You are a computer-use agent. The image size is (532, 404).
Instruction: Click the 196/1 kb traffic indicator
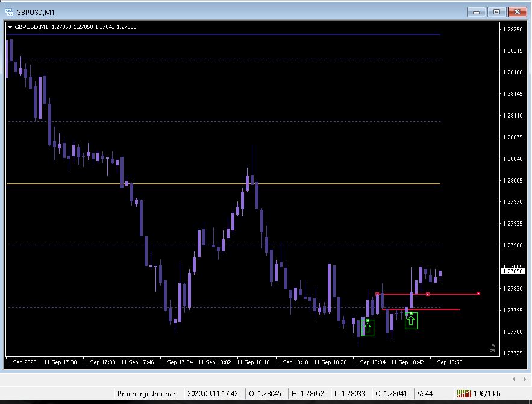click(x=487, y=394)
